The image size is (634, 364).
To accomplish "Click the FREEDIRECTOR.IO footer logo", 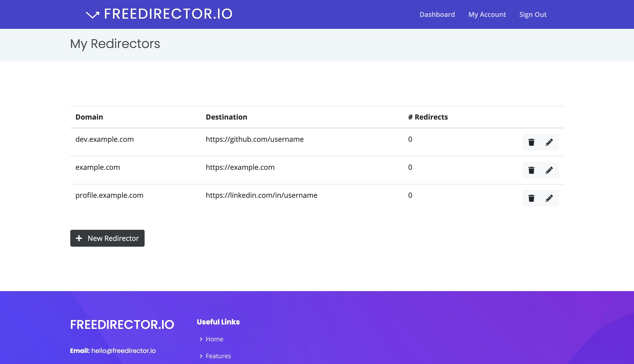I will [x=122, y=324].
